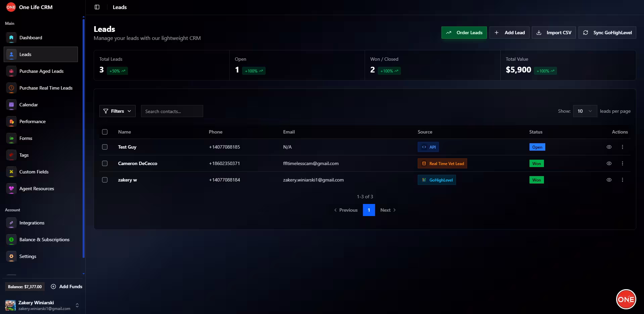Open Calendar via its sidebar icon
The width and height of the screenshot is (644, 314).
[11, 105]
